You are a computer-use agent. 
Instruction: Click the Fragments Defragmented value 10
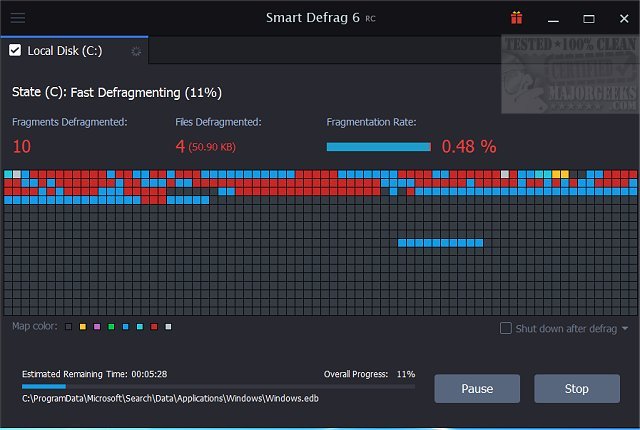pos(22,146)
